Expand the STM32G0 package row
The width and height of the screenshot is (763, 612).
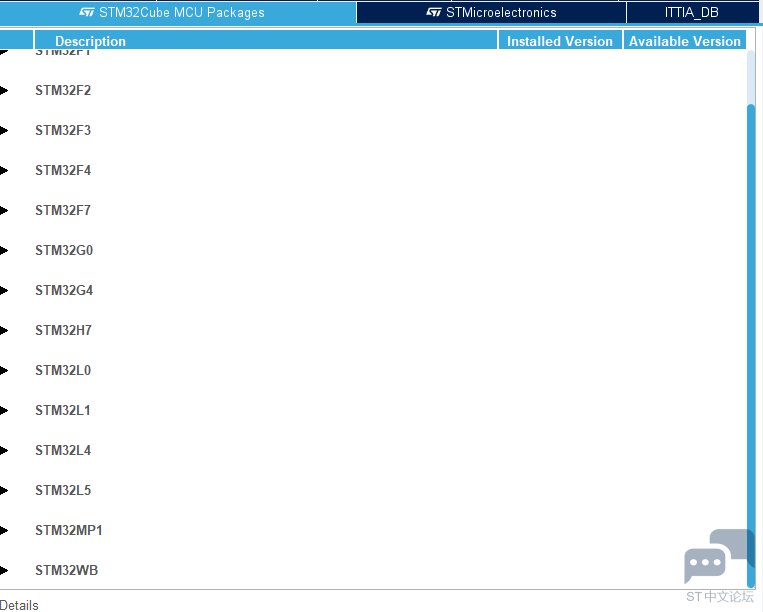pyautogui.click(x=4, y=251)
